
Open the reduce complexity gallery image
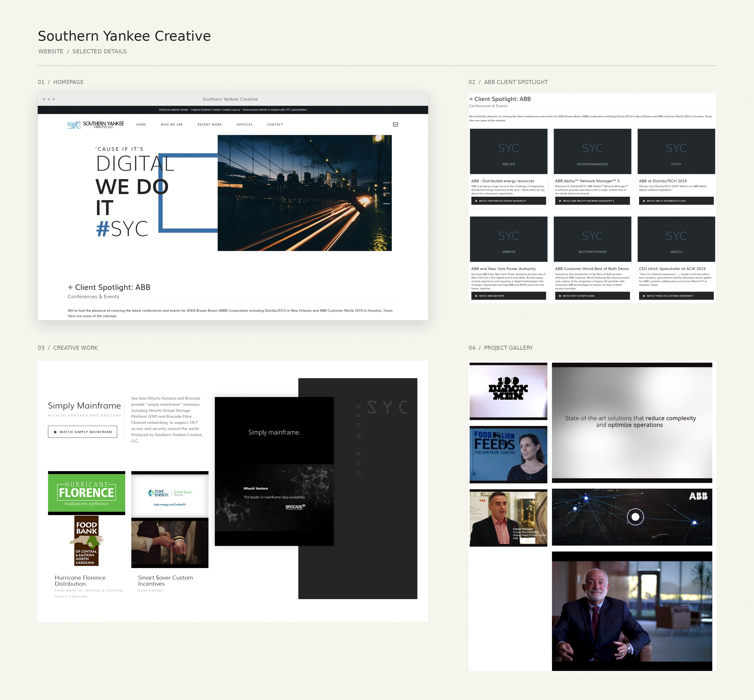coord(632,423)
